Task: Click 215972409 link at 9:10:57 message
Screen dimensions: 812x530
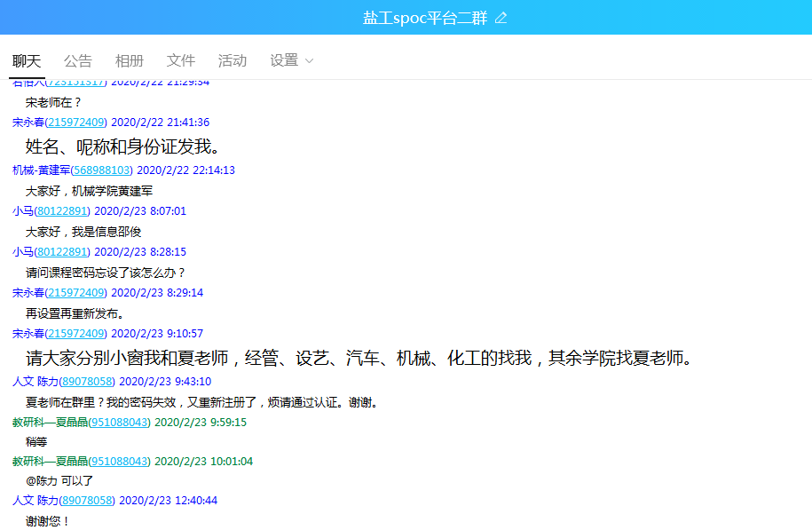Action: (76, 334)
